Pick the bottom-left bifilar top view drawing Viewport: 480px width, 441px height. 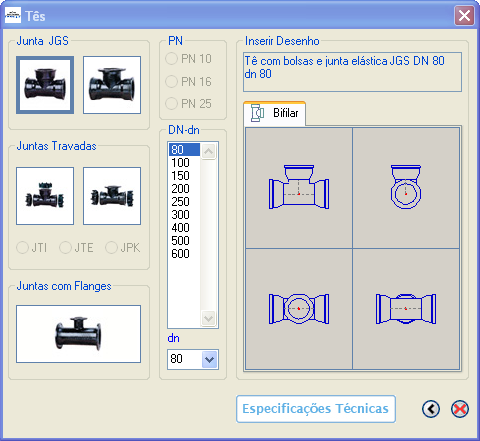pos(299,309)
